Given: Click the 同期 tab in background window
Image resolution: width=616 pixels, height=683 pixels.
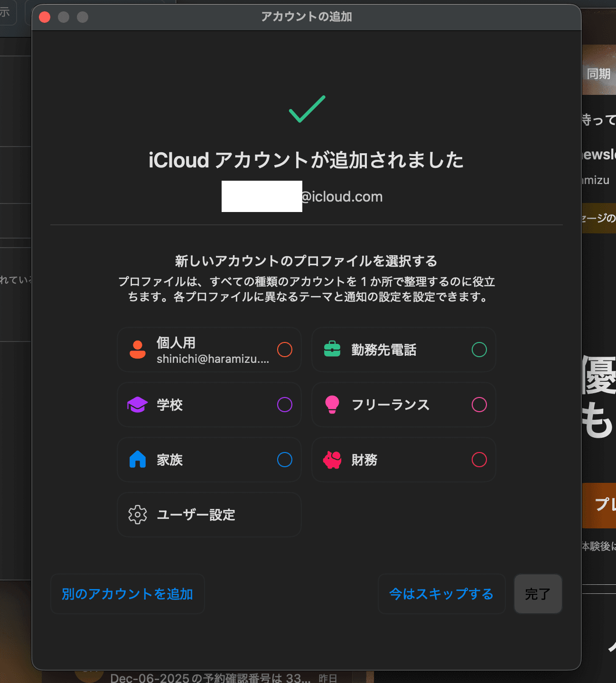Looking at the screenshot, I should tap(598, 74).
